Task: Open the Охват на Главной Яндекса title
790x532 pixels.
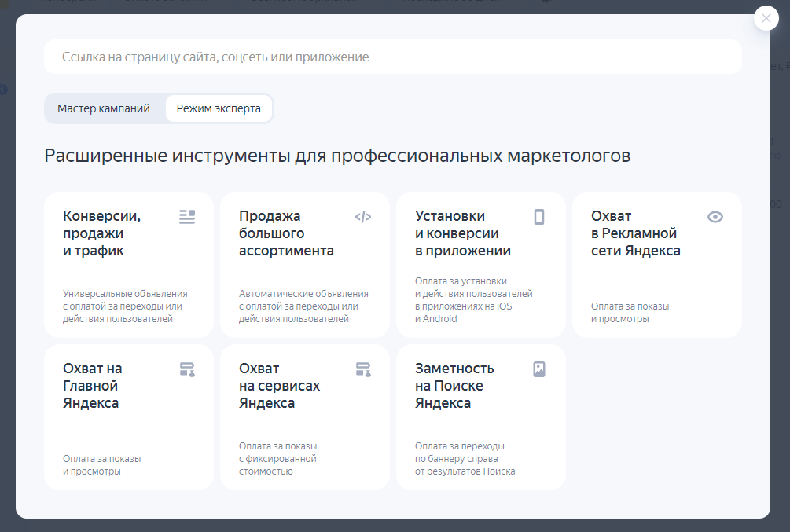Action: tap(92, 386)
